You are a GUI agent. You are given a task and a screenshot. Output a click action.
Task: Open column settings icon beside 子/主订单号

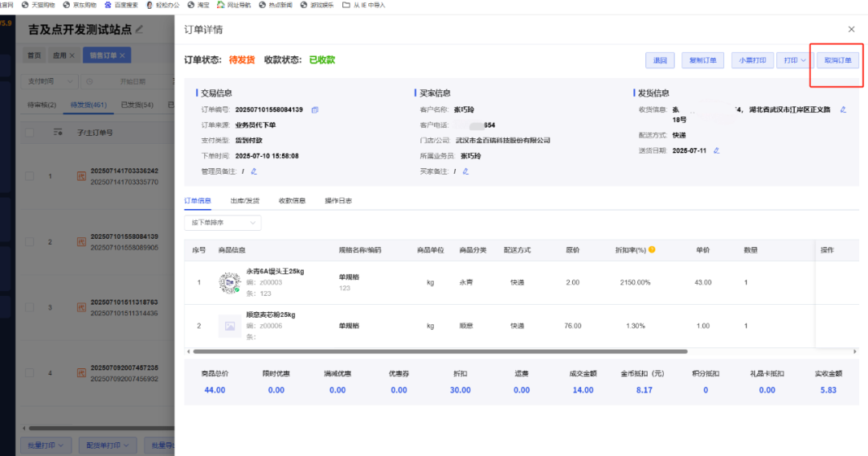[58, 133]
